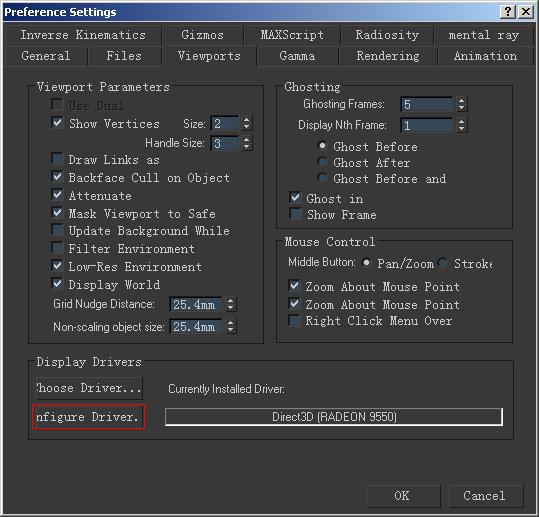Select the Viewports tab
539x517 pixels.
click(209, 56)
